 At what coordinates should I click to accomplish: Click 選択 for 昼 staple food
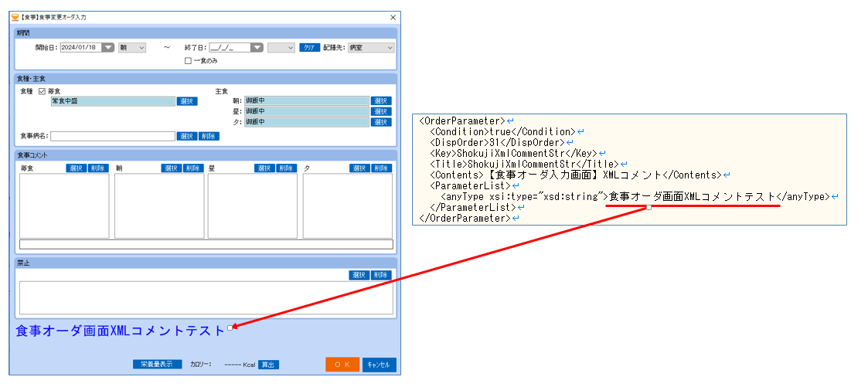click(x=381, y=111)
